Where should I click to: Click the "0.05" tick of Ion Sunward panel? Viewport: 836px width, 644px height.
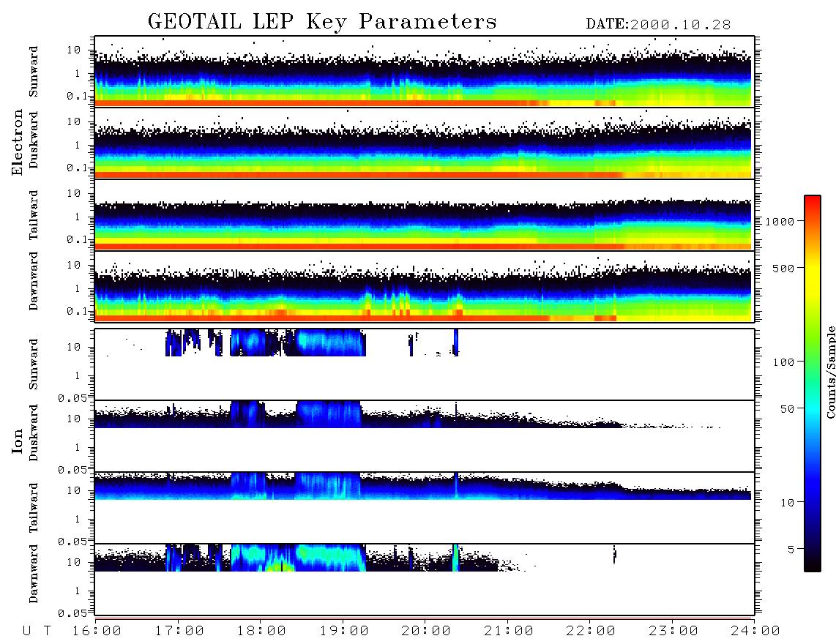click(x=72, y=398)
